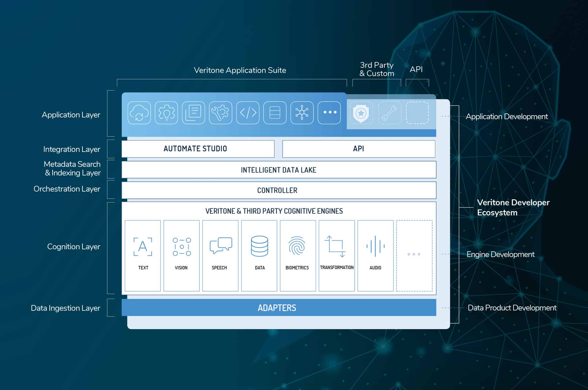Click the SPEECH engine caption
Screen dimensions: 588x390
point(219,268)
